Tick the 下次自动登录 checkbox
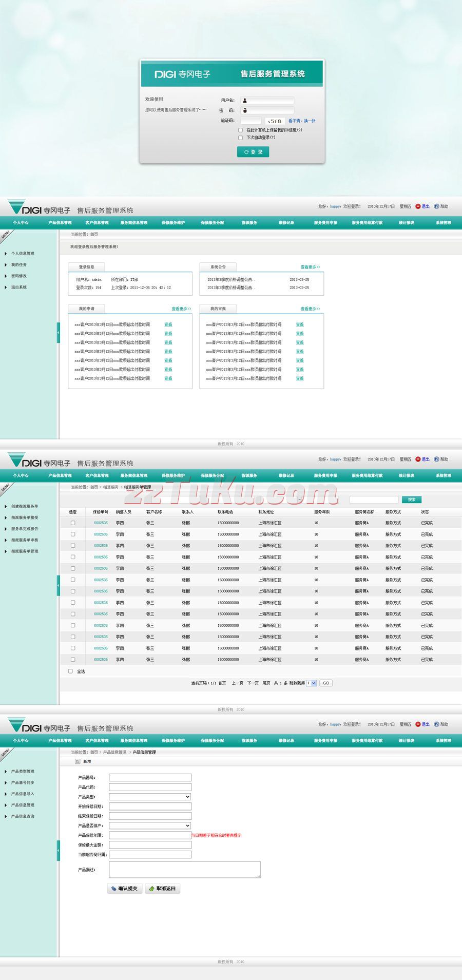The image size is (462, 980). pos(240,138)
